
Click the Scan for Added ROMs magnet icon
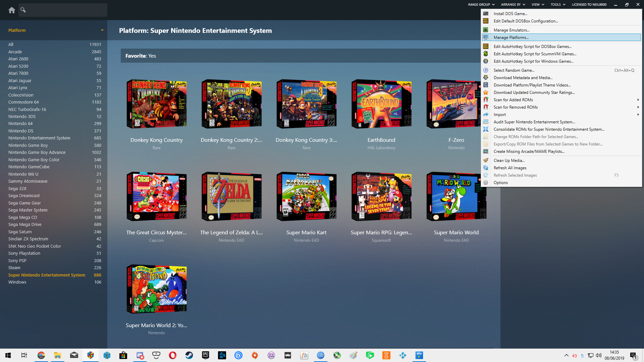pos(486,100)
